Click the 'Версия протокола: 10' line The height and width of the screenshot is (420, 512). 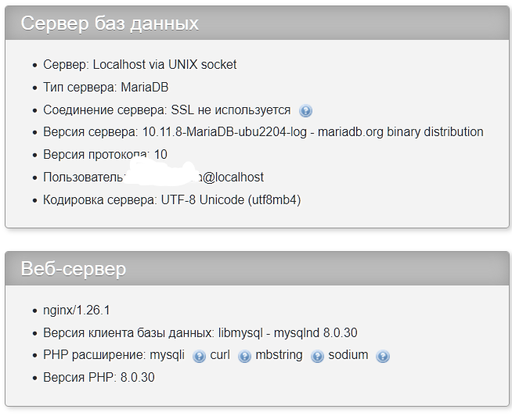tap(105, 154)
